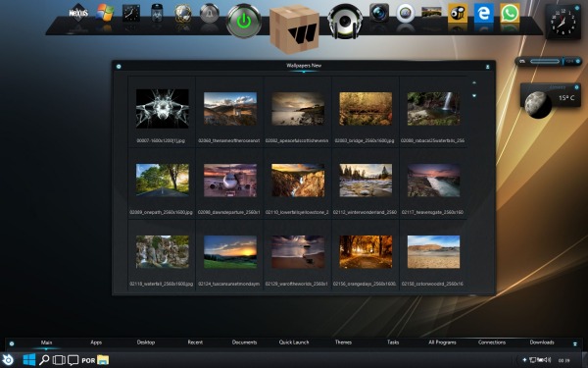Launch the yellow bee icon in dock
This screenshot has width=588, height=368.
458,13
